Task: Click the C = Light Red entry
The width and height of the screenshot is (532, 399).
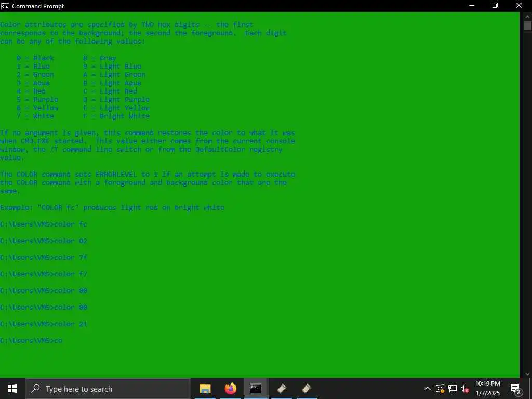Action: [110, 91]
